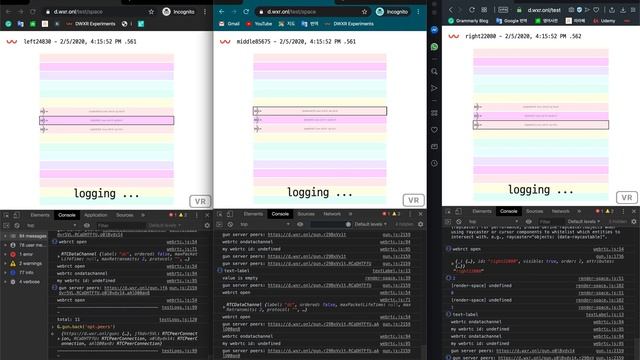Screen dimensions: 640x360
Task: Bookmark the page with the left browser star
Action: pyautogui.click(x=151, y=12)
